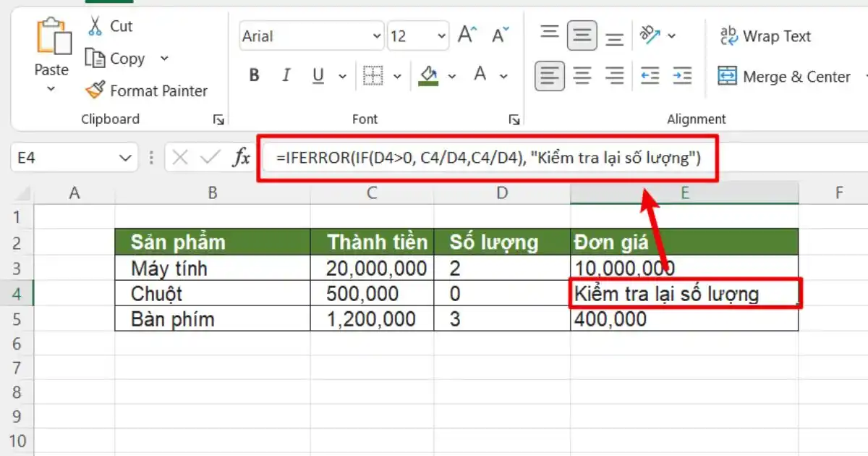The image size is (868, 456).
Task: Click cell with 500,000
Action: pyautogui.click(x=373, y=294)
